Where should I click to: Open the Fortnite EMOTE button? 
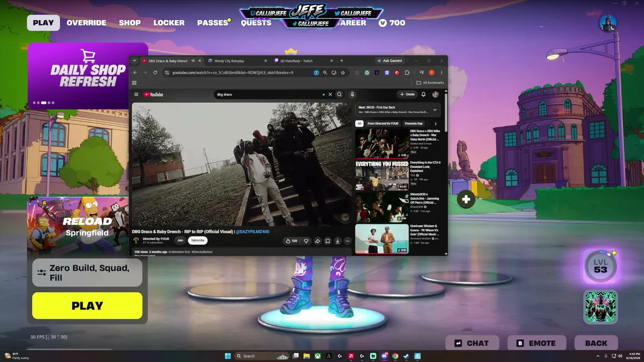[537, 343]
